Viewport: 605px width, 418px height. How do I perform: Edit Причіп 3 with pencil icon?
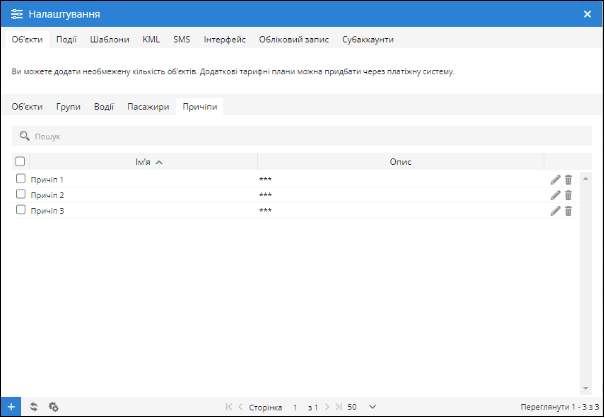[555, 211]
